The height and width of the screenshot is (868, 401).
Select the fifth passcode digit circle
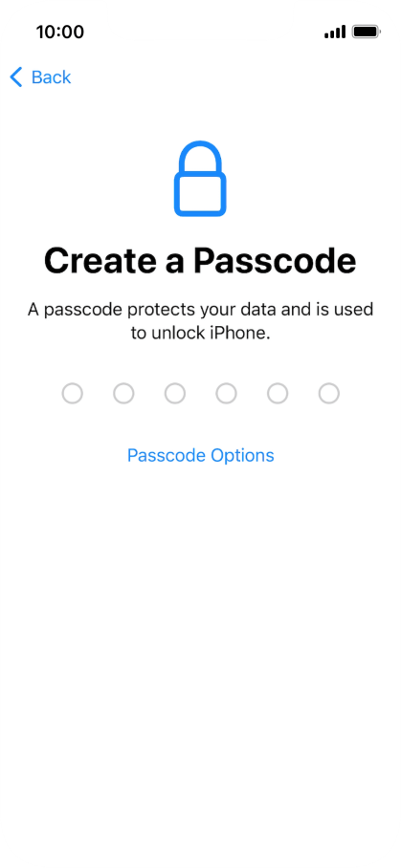[278, 394]
